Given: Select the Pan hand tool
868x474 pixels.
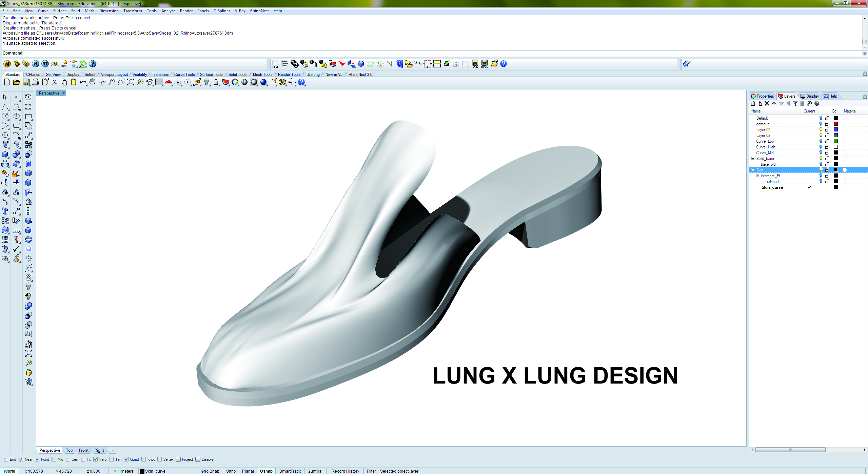Looking at the screenshot, I should tap(92, 82).
